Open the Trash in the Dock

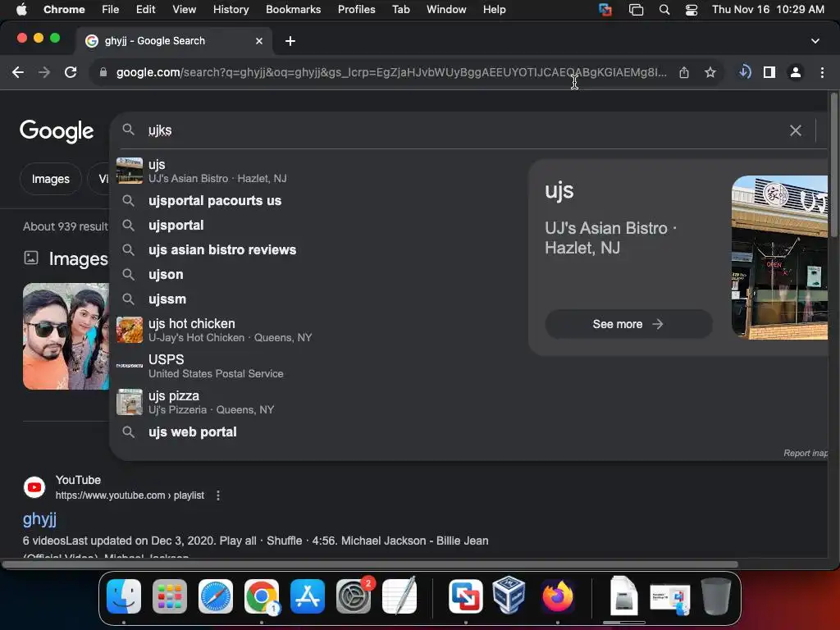pos(716,596)
